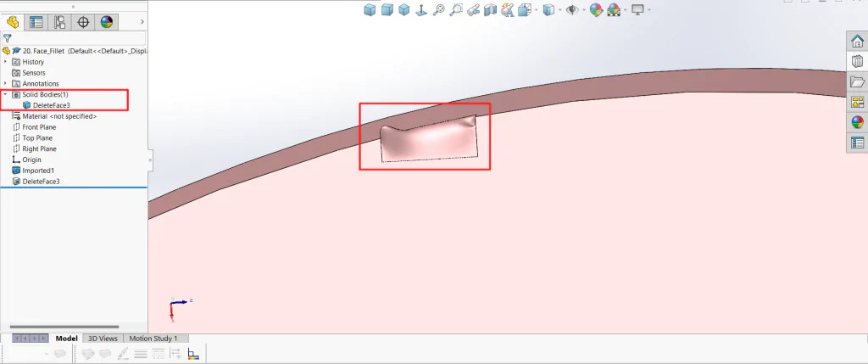The height and width of the screenshot is (364, 868).
Task: Open the Apply Scene dropdown arrow
Action: (x=625, y=10)
